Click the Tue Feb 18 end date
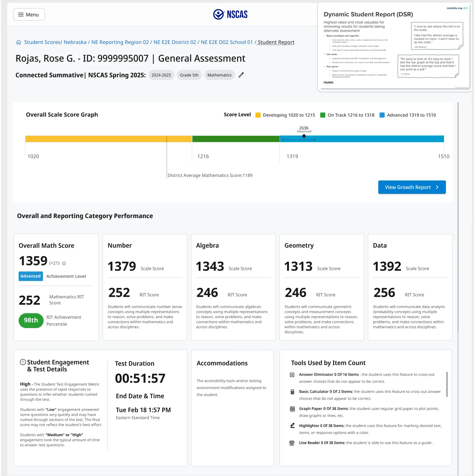 (x=143, y=410)
